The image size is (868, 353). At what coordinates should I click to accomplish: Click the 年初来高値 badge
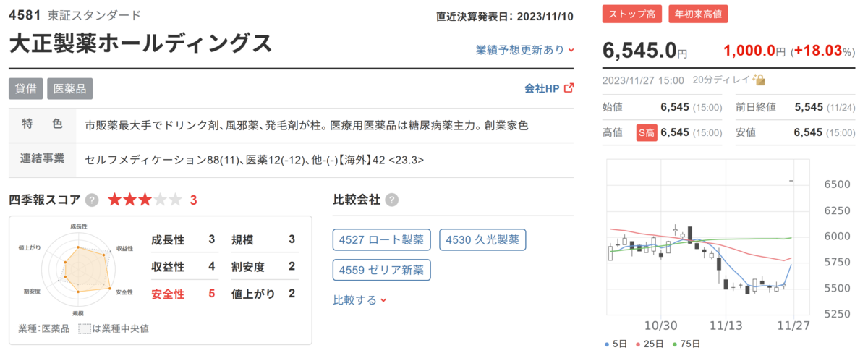698,14
